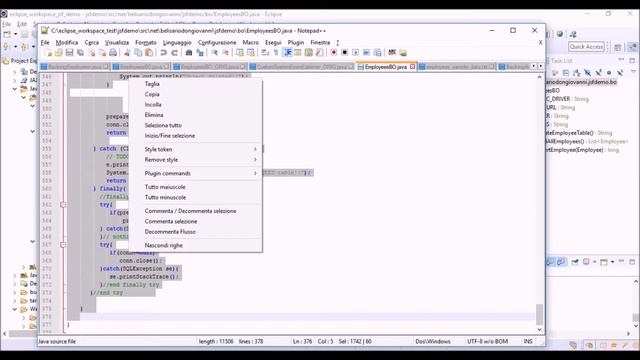The height and width of the screenshot is (360, 640).
Task: Click the Save All toolbar icon
Action: coord(80,53)
